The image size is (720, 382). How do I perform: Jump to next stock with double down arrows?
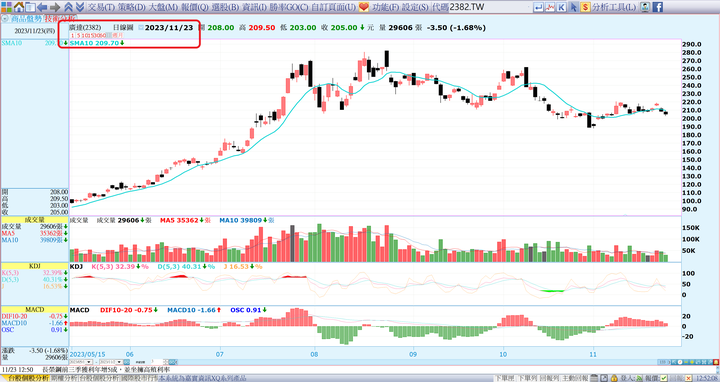click(79, 7)
